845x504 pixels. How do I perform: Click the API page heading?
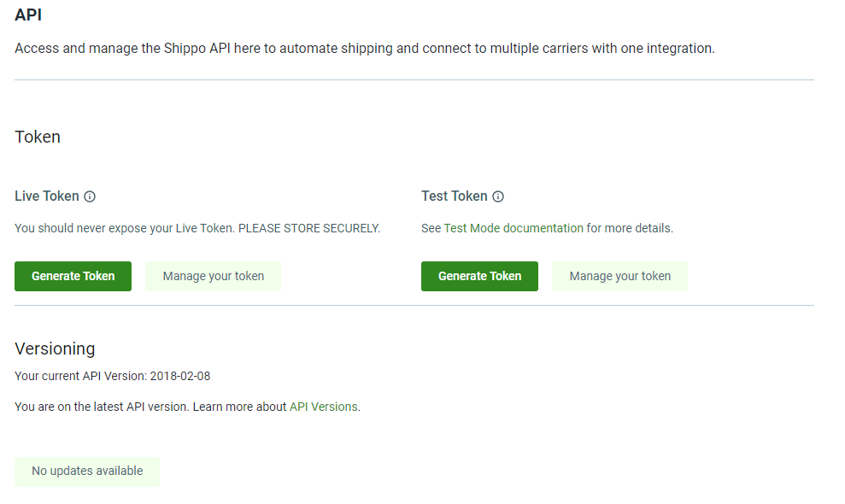(x=28, y=15)
